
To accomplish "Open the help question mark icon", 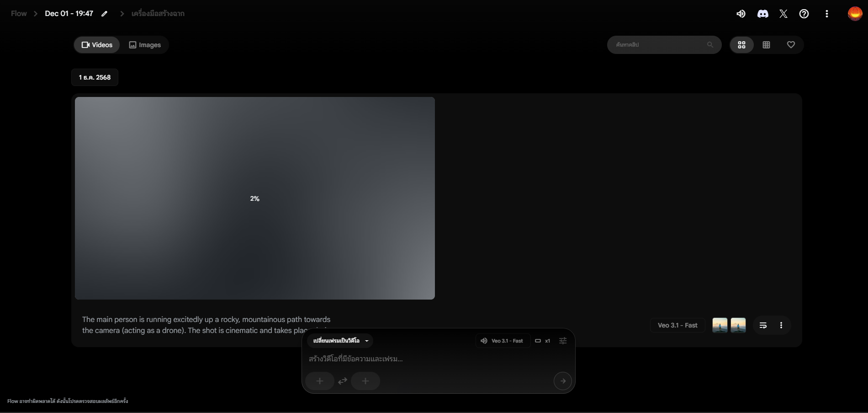I will 804,14.
